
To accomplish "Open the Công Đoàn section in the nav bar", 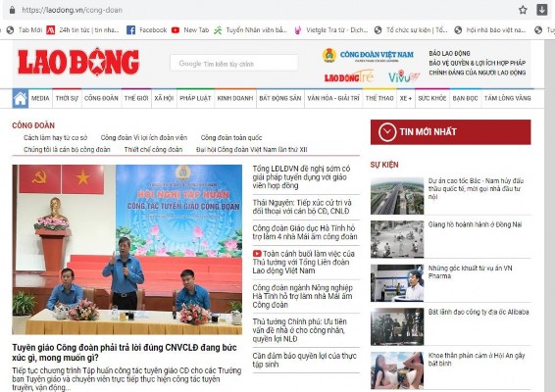I will (101, 98).
